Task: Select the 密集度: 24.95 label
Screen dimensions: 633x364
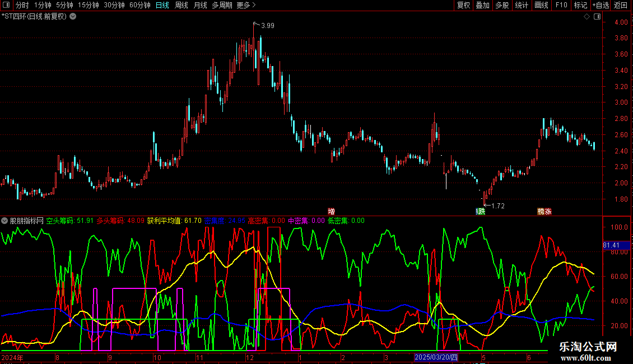Action: 225,221
